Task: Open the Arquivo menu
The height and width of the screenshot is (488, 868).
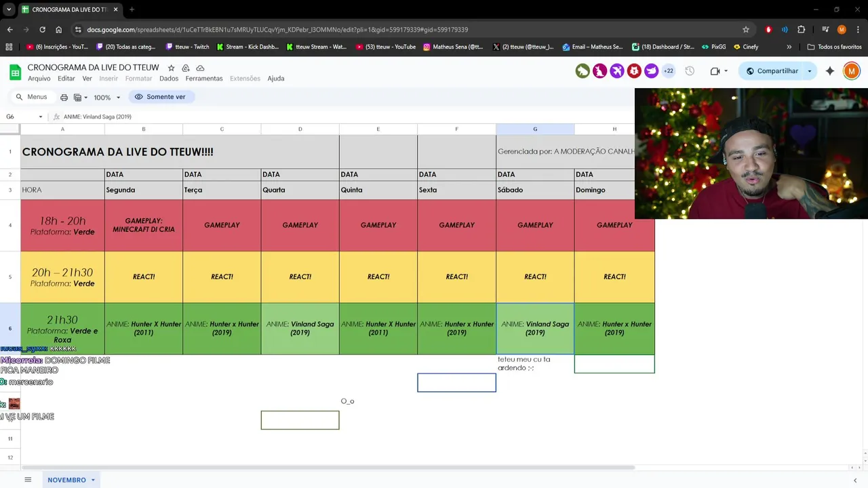Action: click(39, 79)
